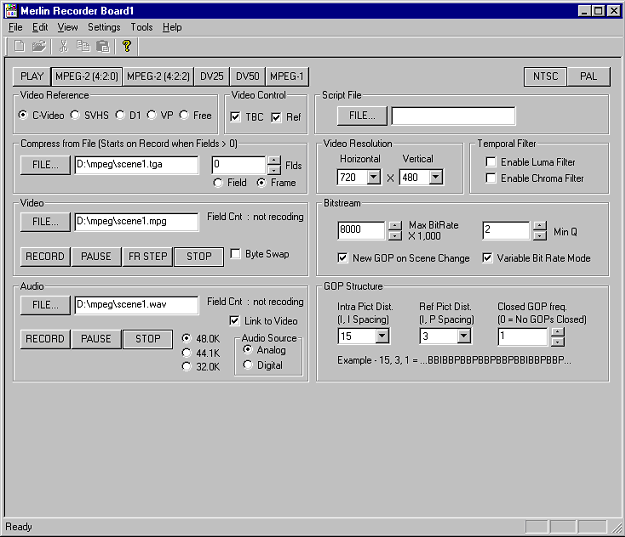Viewport: 625px width, 537px height.
Task: Click the Copy toolbar icon
Action: [x=83, y=46]
